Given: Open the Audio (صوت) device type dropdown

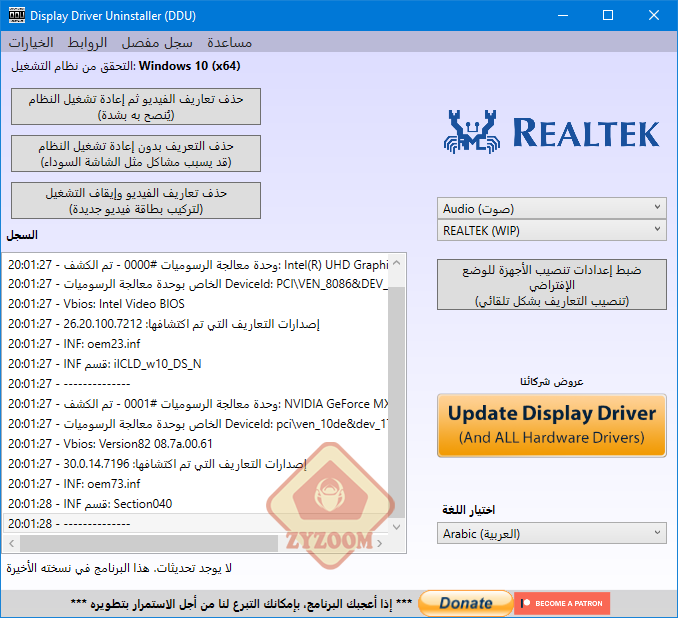Looking at the screenshot, I should point(552,208).
